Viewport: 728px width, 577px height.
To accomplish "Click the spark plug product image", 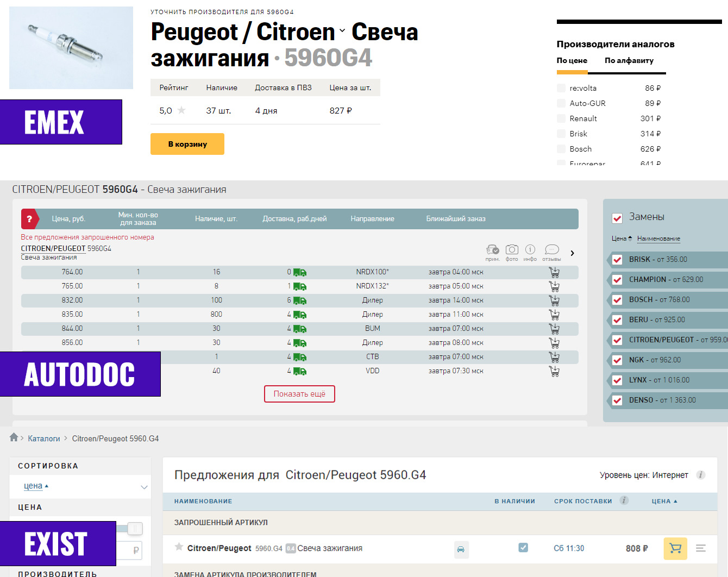I will (71, 48).
